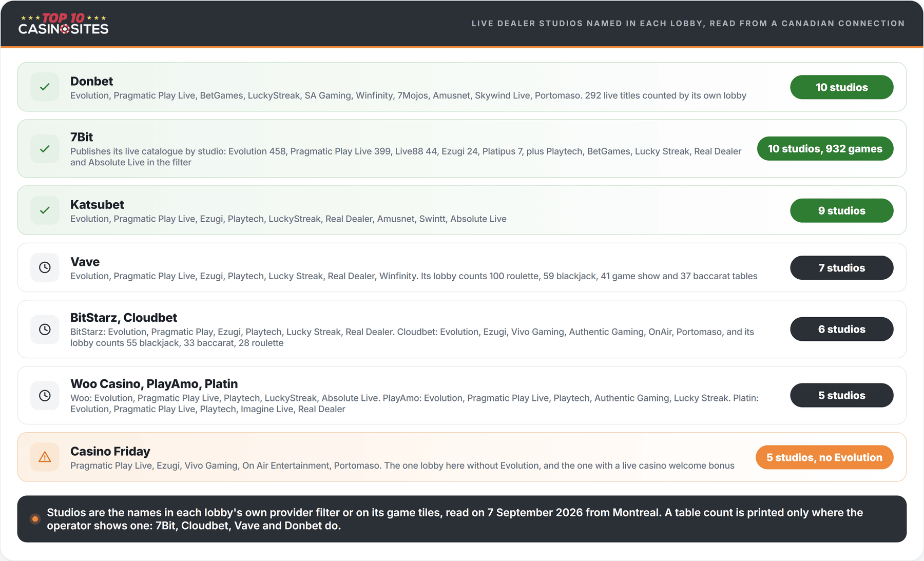Screen dimensions: 924x561
Task: Click the BitStarz and Cloudbet studios description
Action: (412, 337)
